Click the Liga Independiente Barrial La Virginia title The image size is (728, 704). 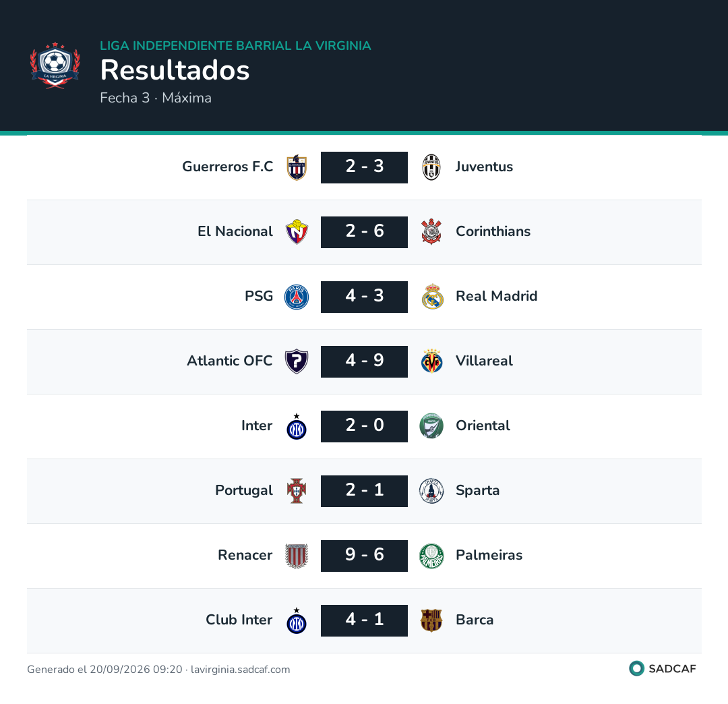pos(235,45)
